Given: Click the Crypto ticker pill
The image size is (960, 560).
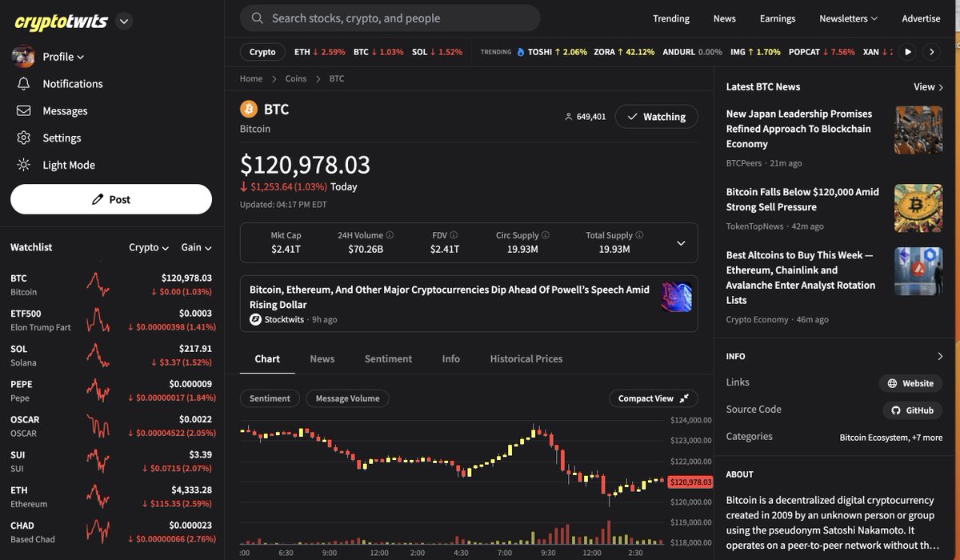Looking at the screenshot, I should click(x=262, y=52).
